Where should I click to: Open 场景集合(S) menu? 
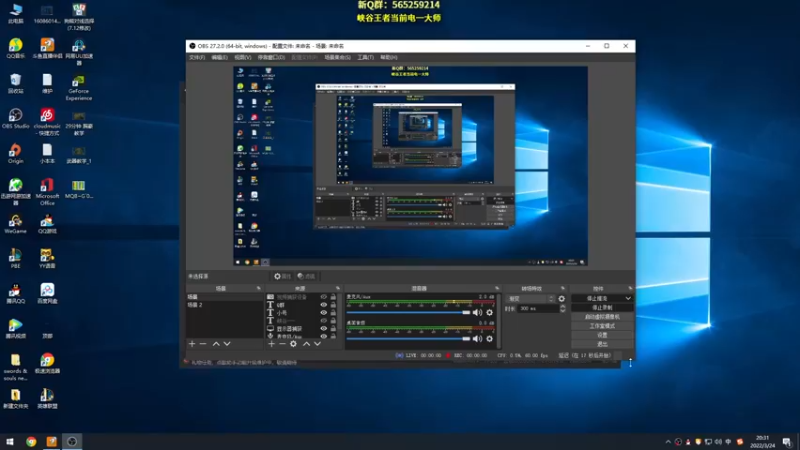tap(337, 57)
